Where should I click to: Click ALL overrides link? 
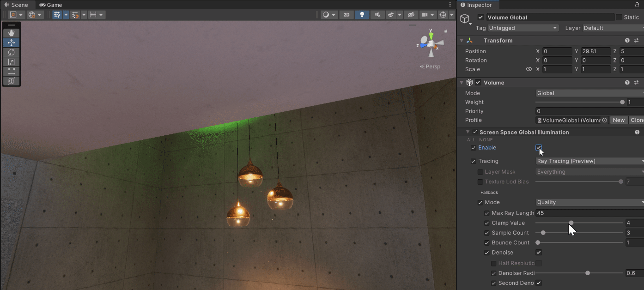(471, 140)
